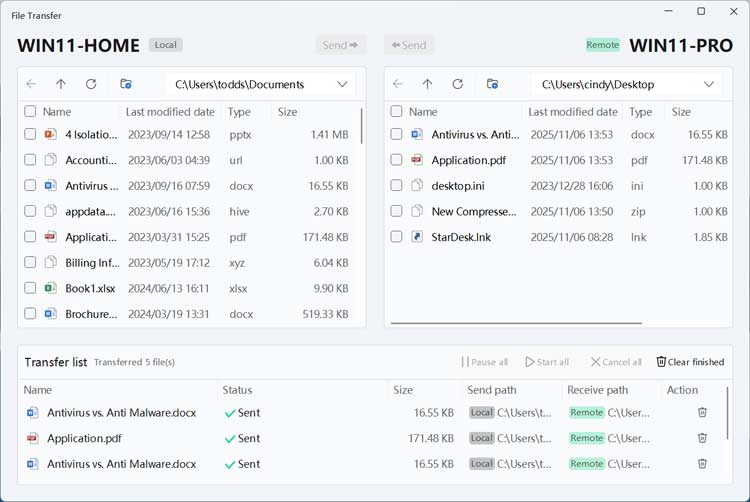
Task: Click the PDF icon of remote Application.pdf
Action: coord(417,160)
